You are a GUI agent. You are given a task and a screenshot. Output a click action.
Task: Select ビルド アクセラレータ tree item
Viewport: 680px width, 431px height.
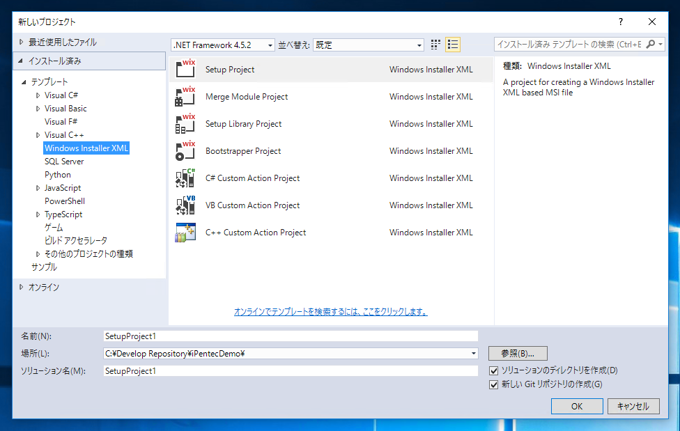pos(76,241)
